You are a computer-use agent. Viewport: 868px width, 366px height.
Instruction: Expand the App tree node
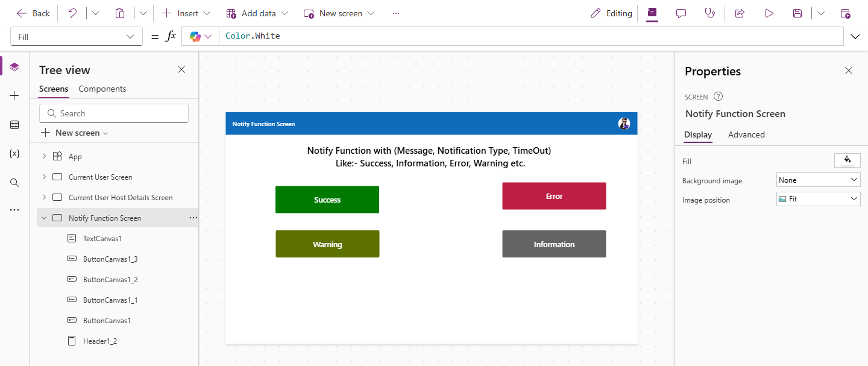tap(44, 157)
